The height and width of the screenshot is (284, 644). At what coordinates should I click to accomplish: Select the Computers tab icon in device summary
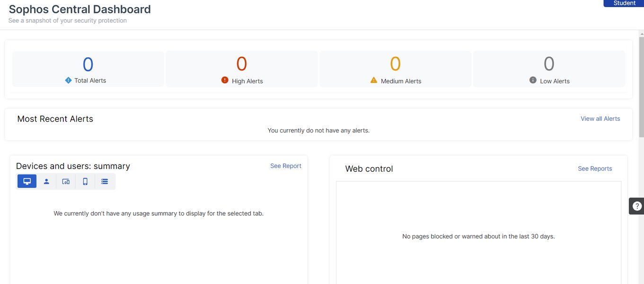[x=26, y=181]
